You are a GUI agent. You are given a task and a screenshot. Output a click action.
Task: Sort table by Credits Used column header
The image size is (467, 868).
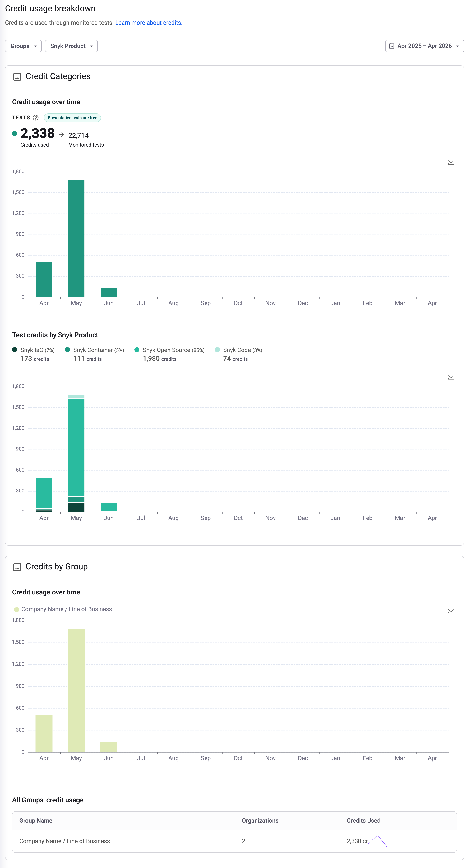click(363, 821)
